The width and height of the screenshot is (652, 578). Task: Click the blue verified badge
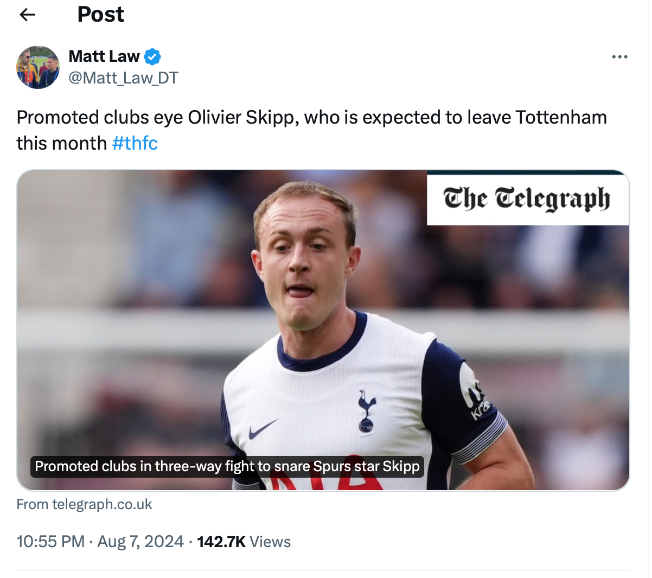[153, 57]
